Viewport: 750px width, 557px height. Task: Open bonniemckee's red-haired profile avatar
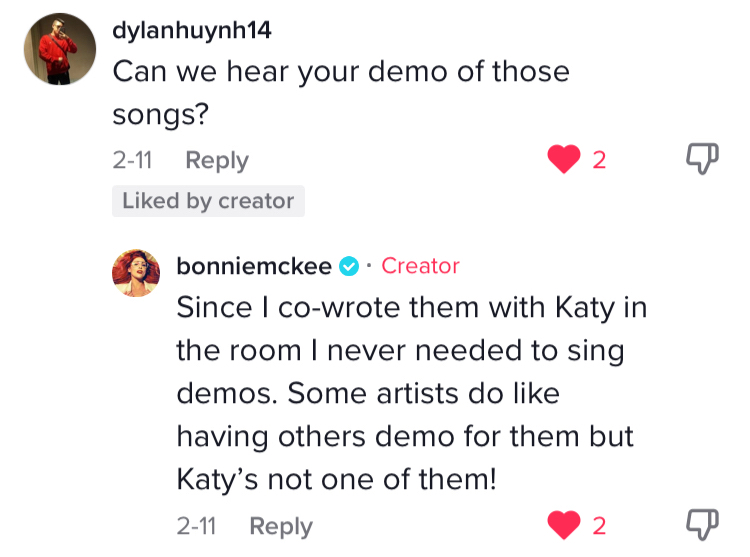pyautogui.click(x=136, y=273)
